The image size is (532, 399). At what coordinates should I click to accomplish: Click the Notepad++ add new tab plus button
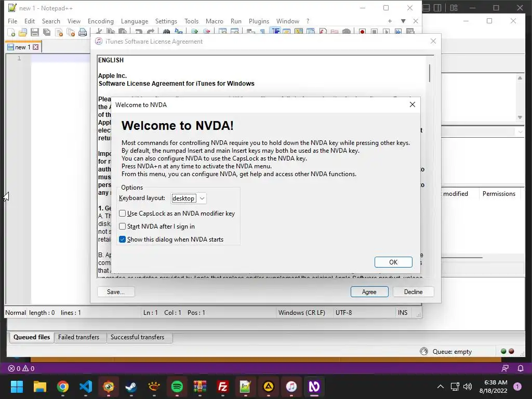pos(390,21)
